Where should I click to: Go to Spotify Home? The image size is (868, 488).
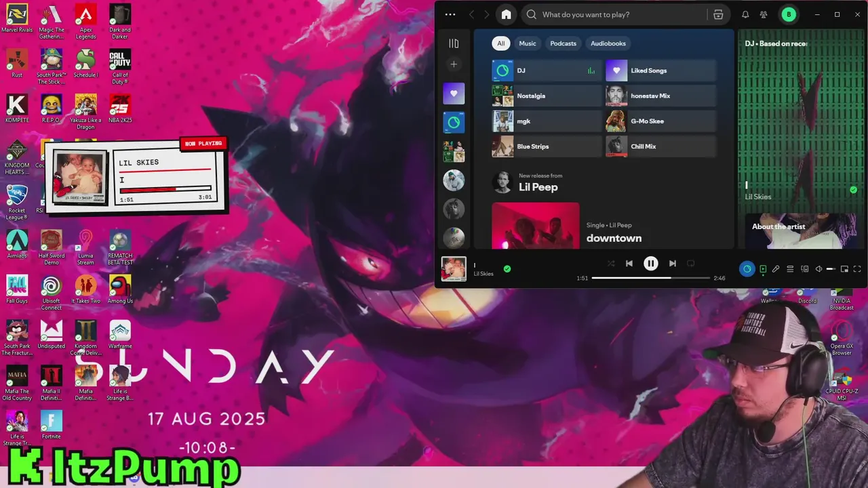[506, 14]
